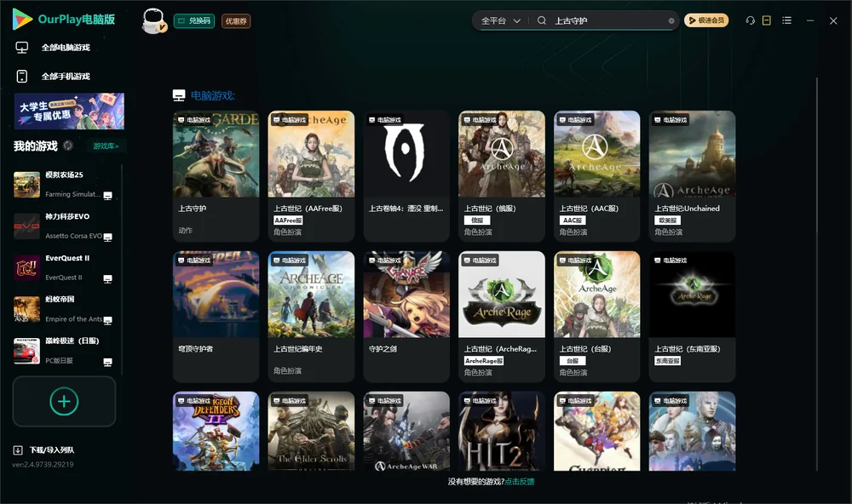
Task: Open 上古世纪 (东南亚服) game card
Action: (x=692, y=317)
